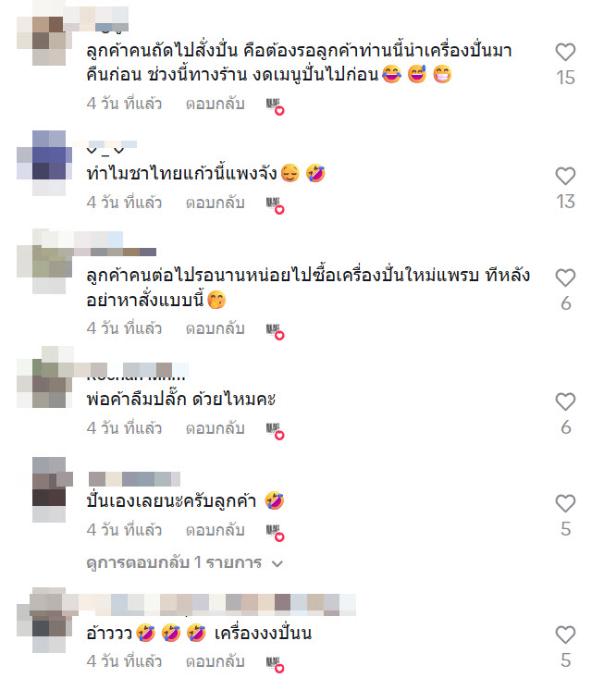Click chevron next to view 1 reply

[277, 564]
